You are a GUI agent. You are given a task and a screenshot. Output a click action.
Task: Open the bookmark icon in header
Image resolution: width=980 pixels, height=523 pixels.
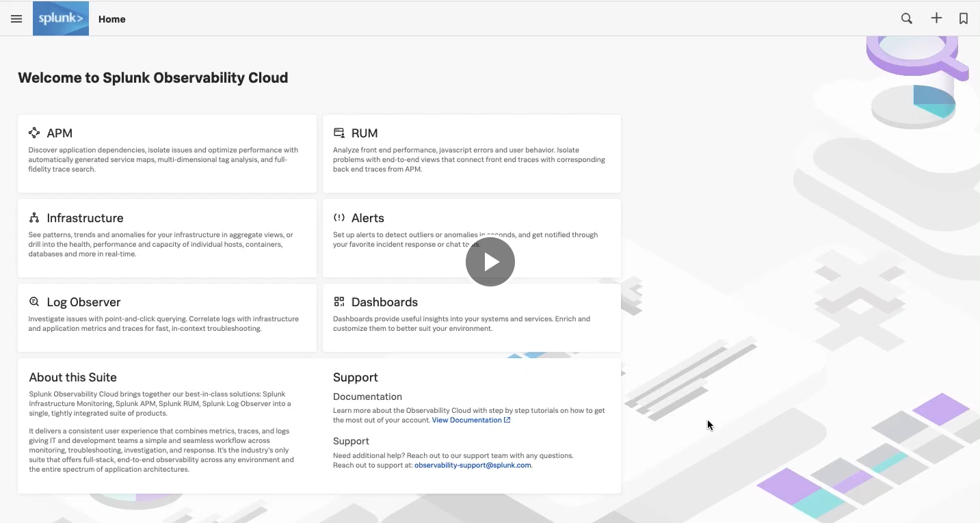[964, 19]
